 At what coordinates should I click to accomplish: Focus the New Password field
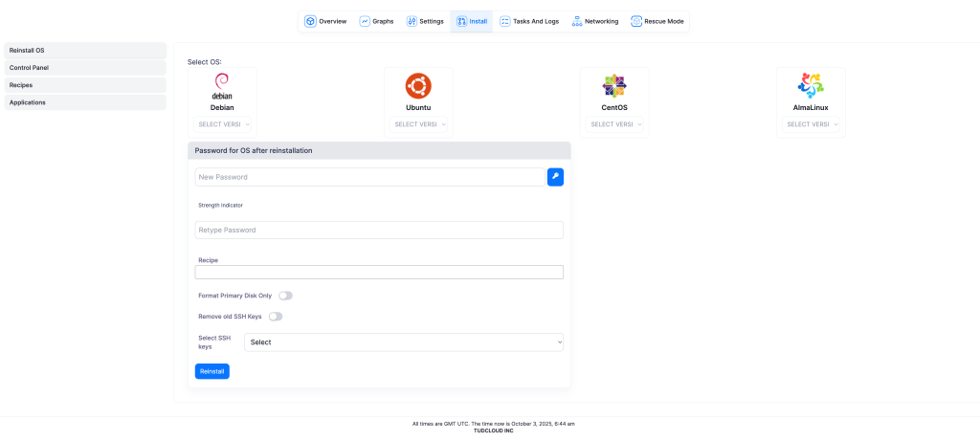(x=369, y=177)
